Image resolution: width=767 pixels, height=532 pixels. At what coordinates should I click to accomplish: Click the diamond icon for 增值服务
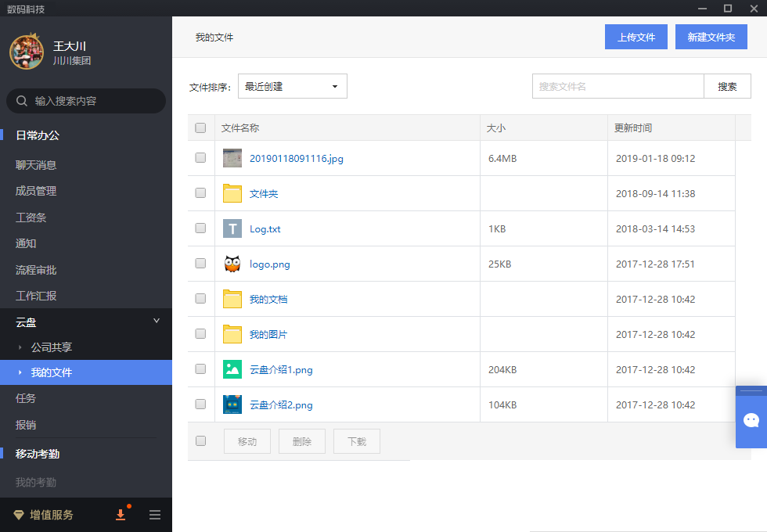[19, 515]
